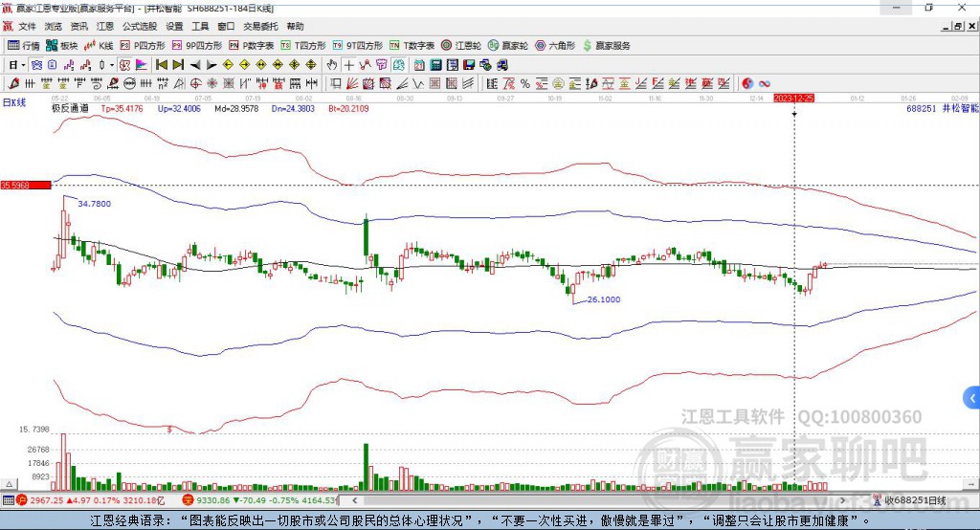Click the Tp=35.4176 indicator value

tap(122, 108)
